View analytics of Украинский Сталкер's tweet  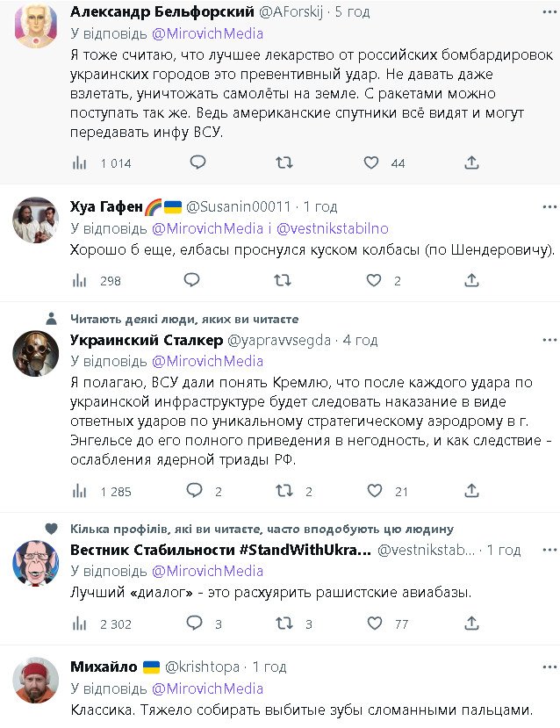click(80, 492)
